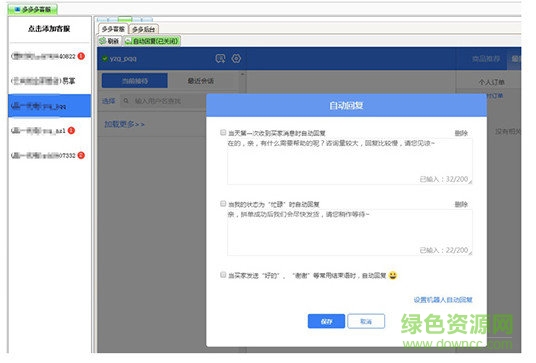Switch to the 多多后台 tab

point(144,30)
